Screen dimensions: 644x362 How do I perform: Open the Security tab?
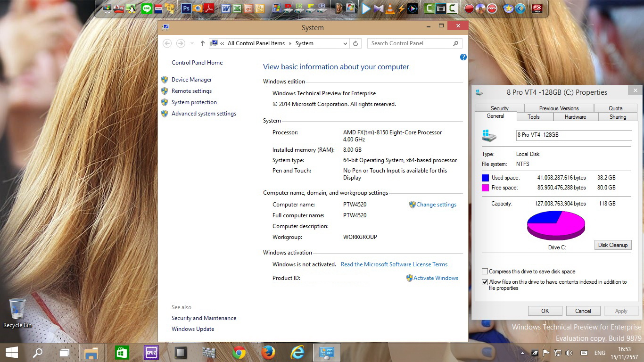tap(499, 108)
